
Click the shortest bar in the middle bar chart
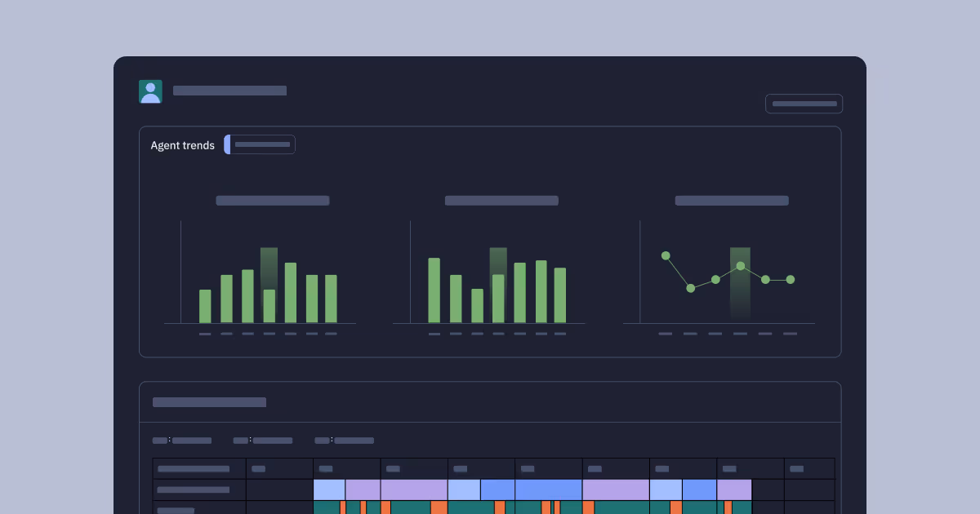[477, 306]
